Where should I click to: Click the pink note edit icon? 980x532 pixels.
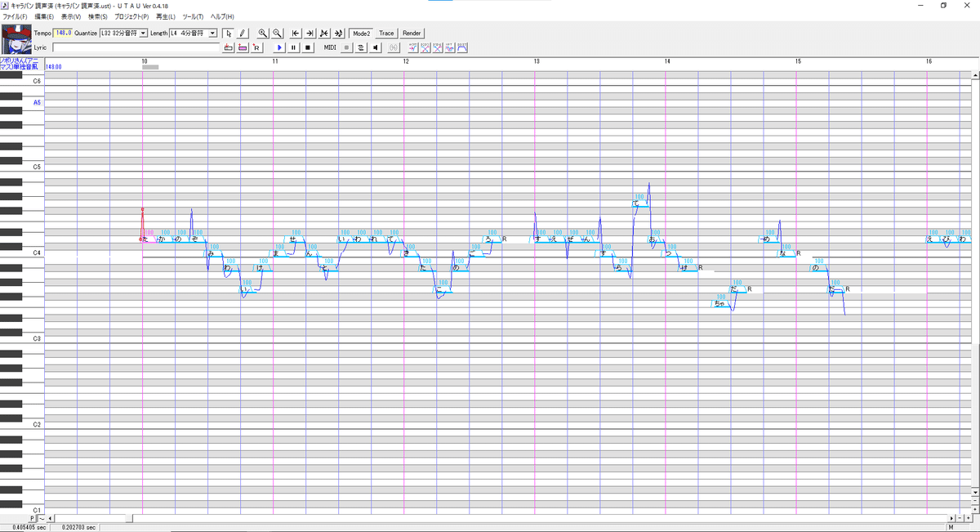coord(243,47)
